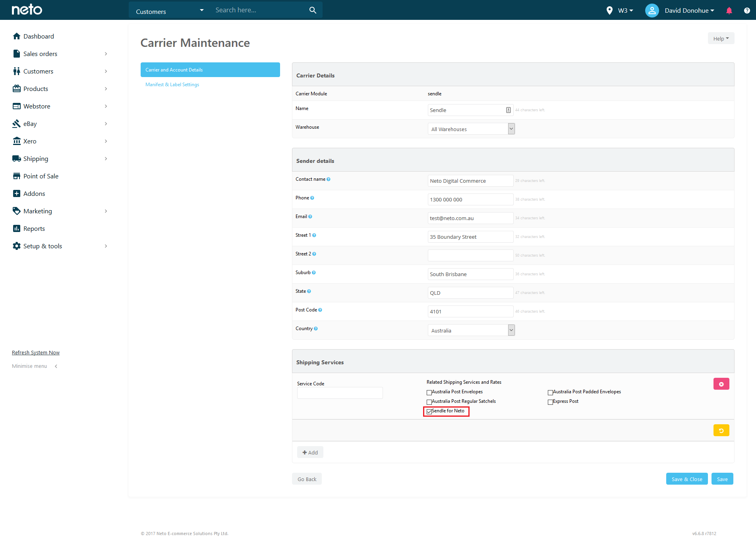Open Reports in the sidebar

34,228
